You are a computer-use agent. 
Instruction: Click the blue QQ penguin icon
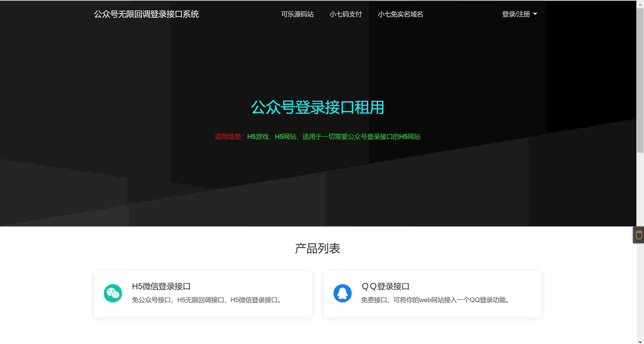click(x=342, y=293)
